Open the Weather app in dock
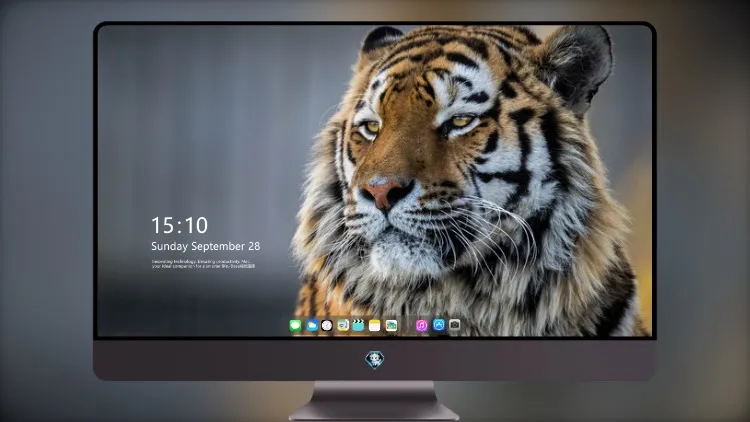This screenshot has width=750, height=422. pos(312,326)
